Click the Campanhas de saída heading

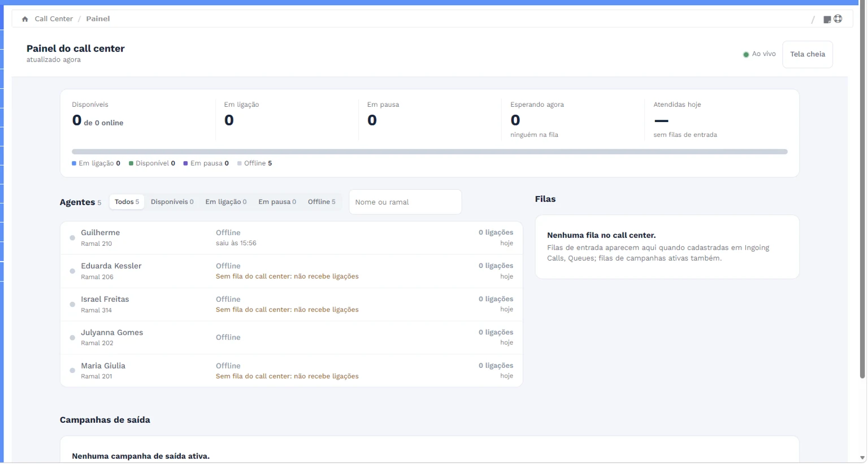coord(105,420)
